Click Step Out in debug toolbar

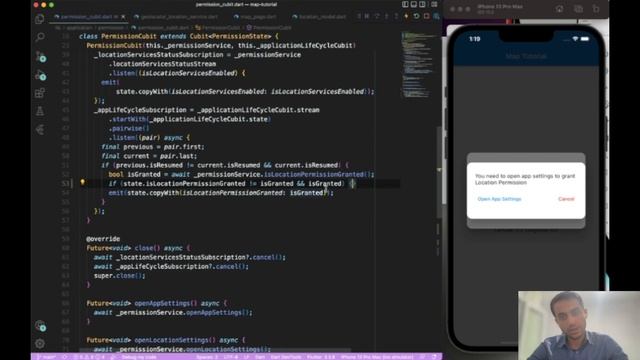pyautogui.click(x=396, y=16)
